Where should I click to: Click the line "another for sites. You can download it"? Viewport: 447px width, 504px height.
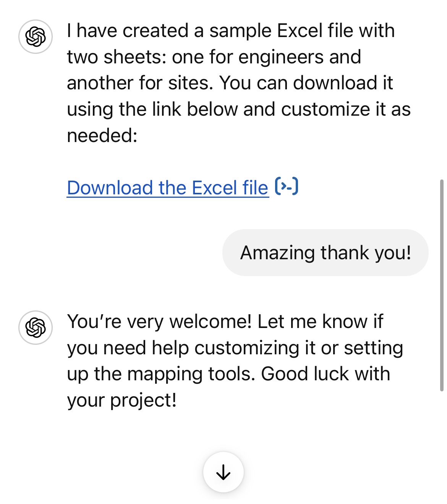[x=230, y=83]
